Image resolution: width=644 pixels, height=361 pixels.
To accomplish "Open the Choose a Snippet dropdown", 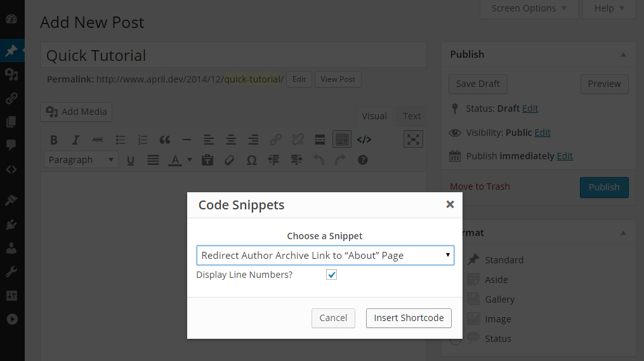I will (325, 256).
